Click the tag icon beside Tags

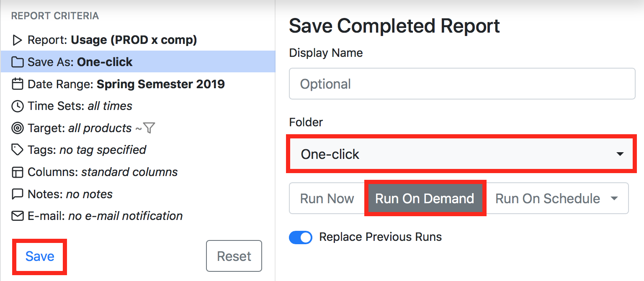coord(17,150)
